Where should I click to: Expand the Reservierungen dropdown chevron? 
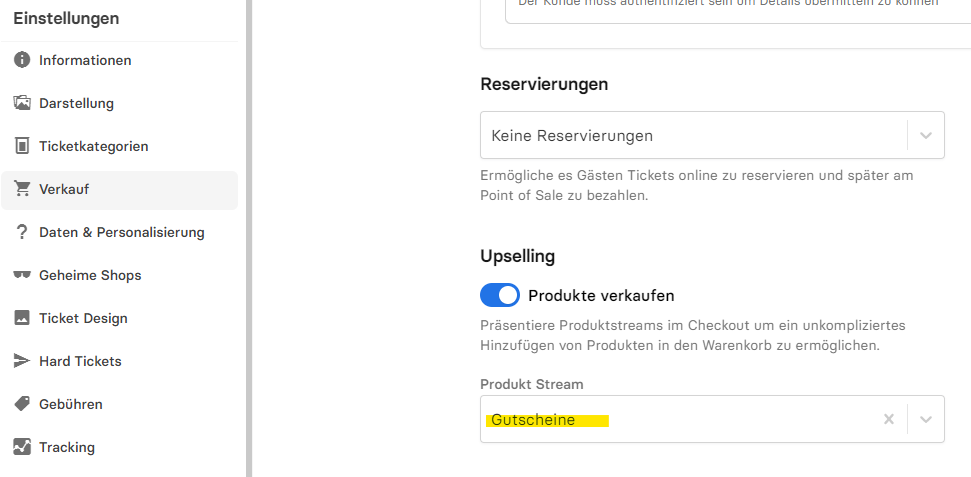point(926,135)
